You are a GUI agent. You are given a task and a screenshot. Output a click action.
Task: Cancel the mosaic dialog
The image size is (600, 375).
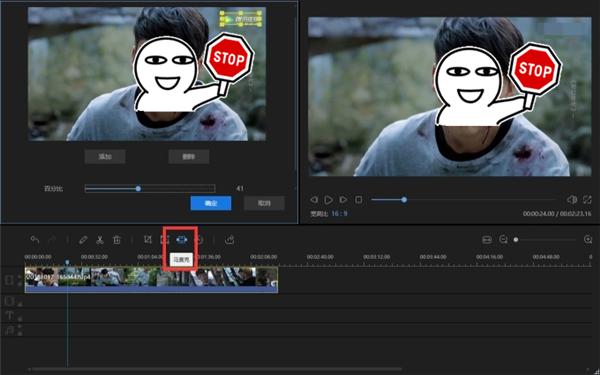264,203
